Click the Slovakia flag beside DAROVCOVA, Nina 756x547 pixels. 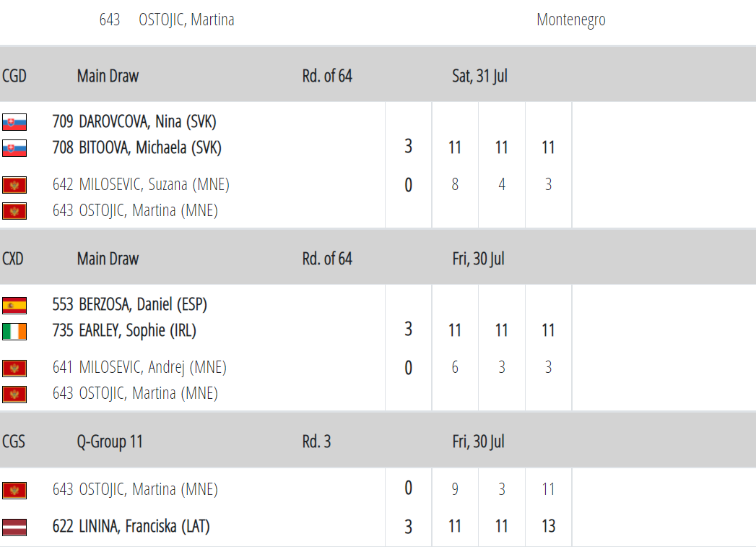click(14, 122)
